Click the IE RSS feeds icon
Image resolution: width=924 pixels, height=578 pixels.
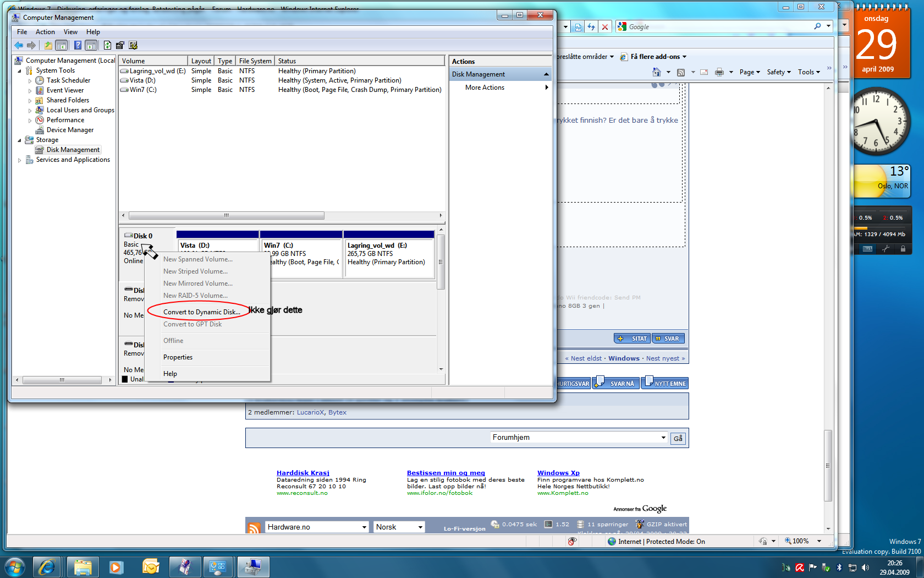click(681, 72)
